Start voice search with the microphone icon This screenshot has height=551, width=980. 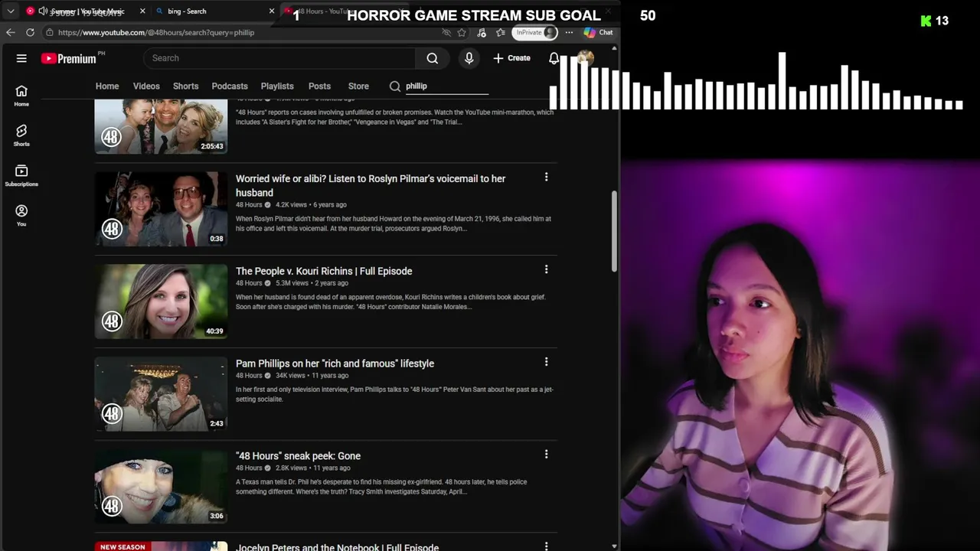(469, 58)
